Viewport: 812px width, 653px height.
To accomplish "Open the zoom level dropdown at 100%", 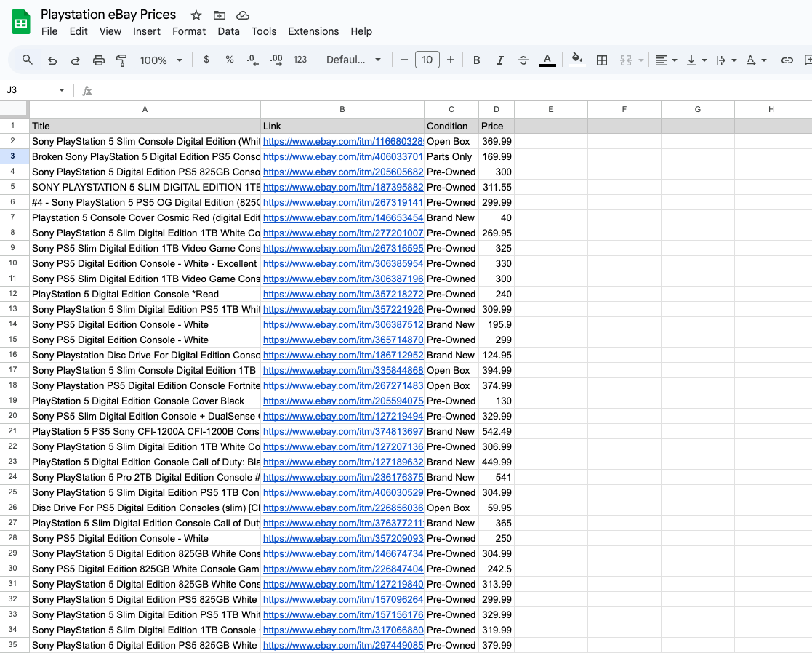I will [x=161, y=60].
